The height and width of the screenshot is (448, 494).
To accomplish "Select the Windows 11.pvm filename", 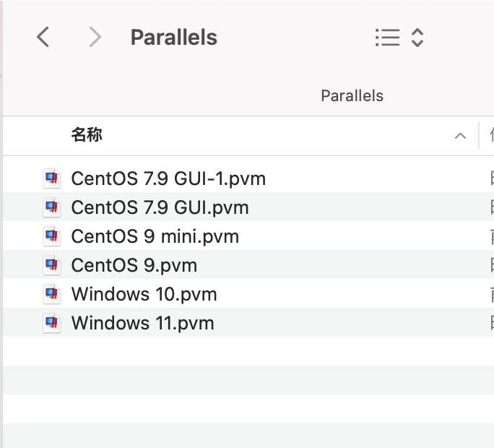I will [143, 323].
